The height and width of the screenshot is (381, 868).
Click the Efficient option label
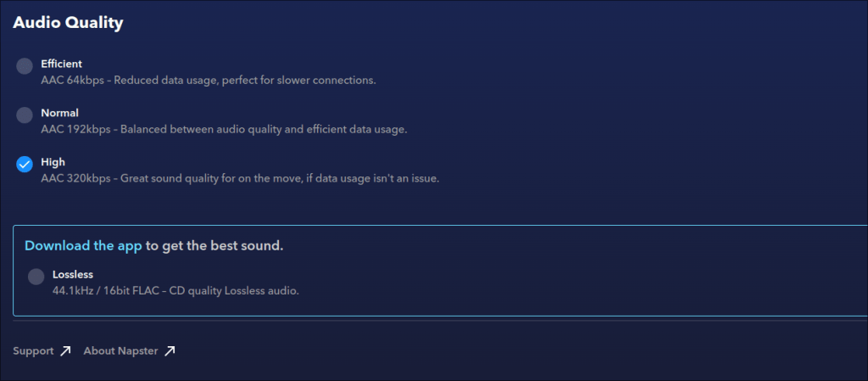coord(62,64)
